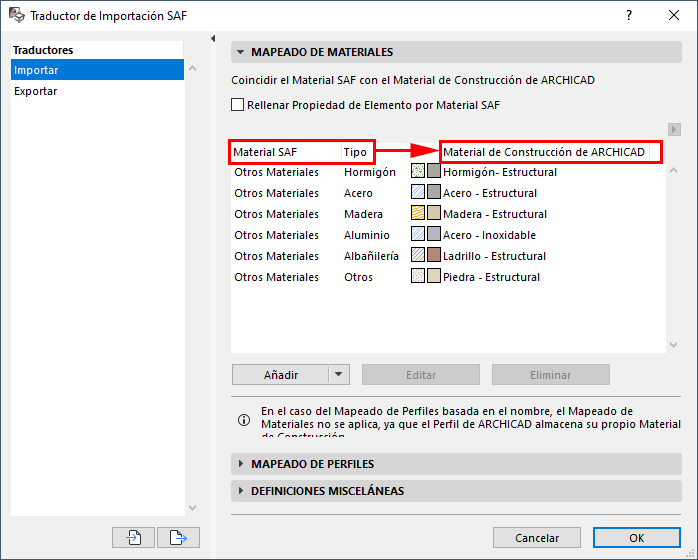This screenshot has height=560, width=698.
Task: Click the lavender color swatch of Acero - Inoxidable
Action: click(434, 234)
